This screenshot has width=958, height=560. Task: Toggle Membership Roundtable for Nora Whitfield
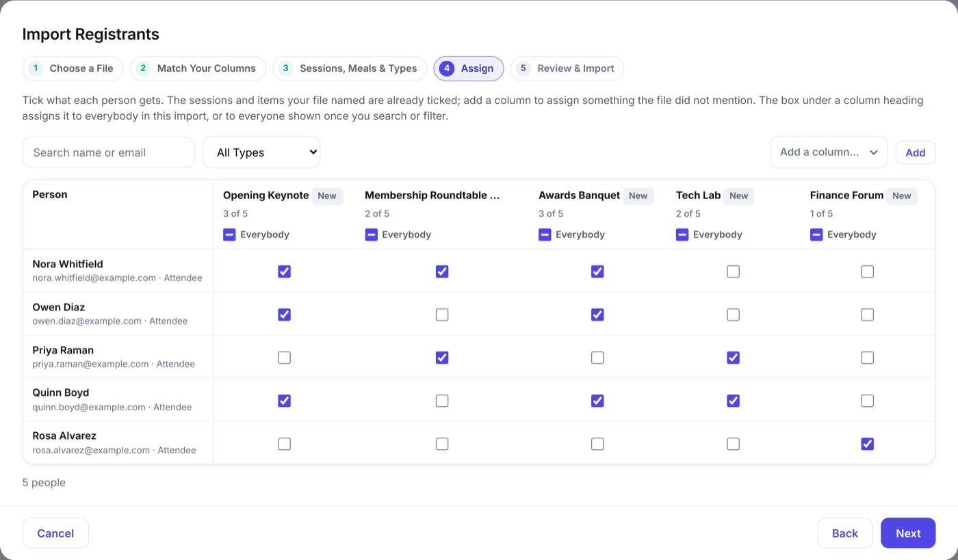[x=442, y=271]
